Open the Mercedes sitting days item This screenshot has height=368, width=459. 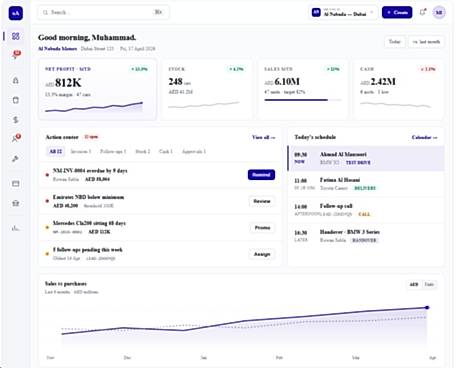coord(160,228)
